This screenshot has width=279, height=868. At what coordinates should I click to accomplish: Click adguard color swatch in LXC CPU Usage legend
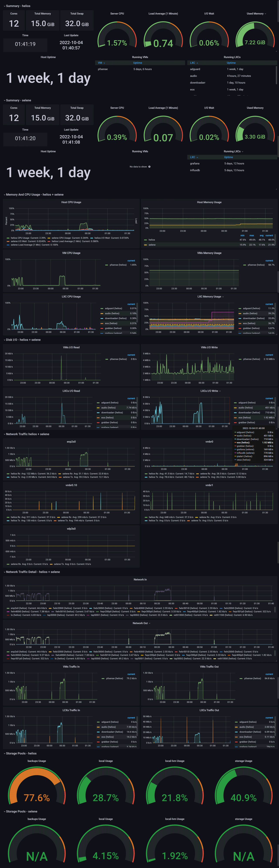[102, 308]
